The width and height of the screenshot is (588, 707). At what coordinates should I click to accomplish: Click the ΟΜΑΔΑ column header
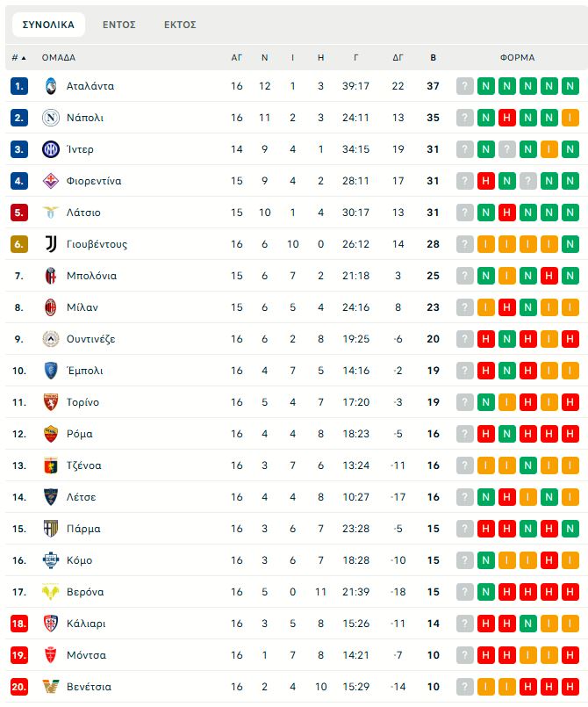tap(59, 58)
